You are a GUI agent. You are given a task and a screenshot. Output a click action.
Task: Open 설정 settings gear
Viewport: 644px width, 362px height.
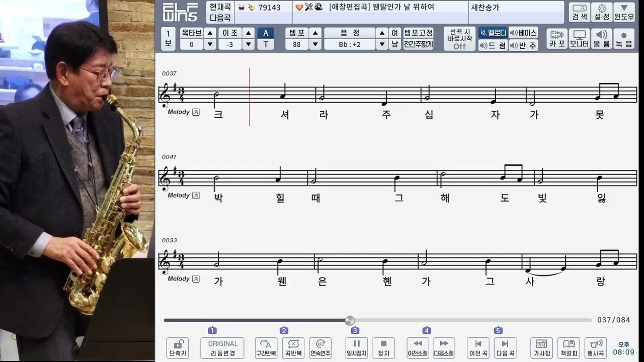[602, 12]
